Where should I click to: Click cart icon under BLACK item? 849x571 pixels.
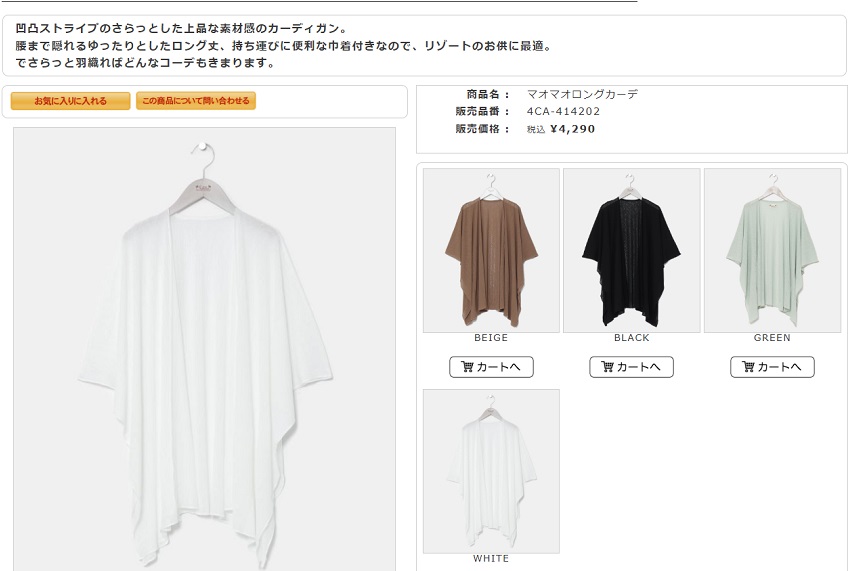pyautogui.click(x=607, y=366)
